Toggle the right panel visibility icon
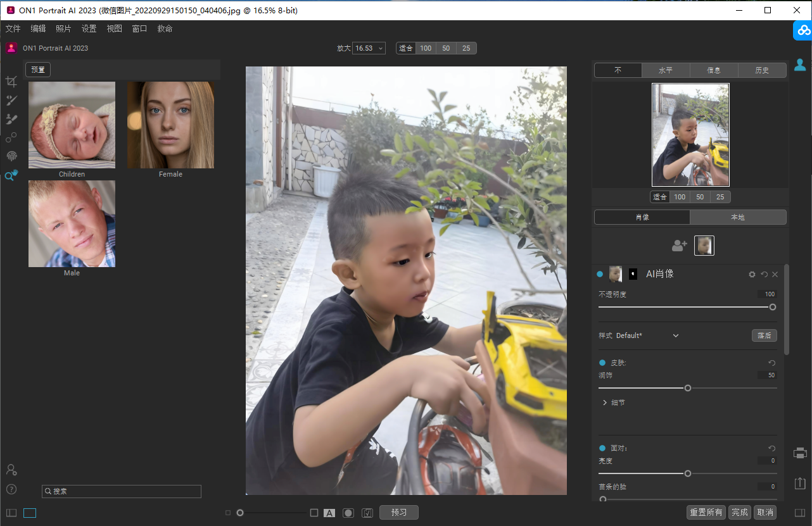This screenshot has height=526, width=812. [x=800, y=513]
